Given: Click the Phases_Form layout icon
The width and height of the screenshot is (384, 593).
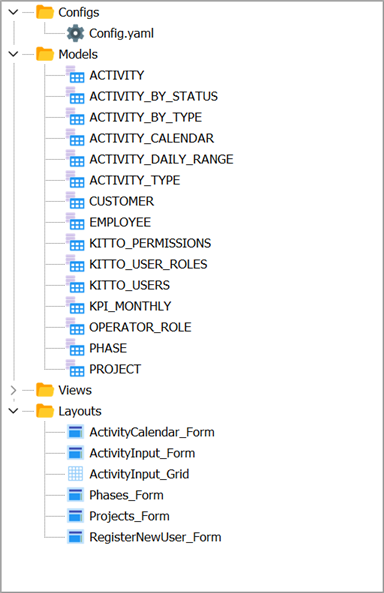Looking at the screenshot, I should click(75, 495).
